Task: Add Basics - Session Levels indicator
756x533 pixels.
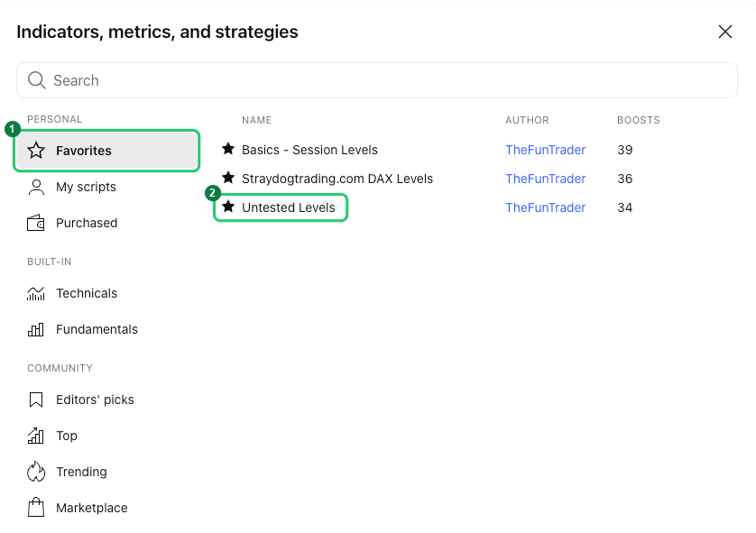Action: coord(309,150)
